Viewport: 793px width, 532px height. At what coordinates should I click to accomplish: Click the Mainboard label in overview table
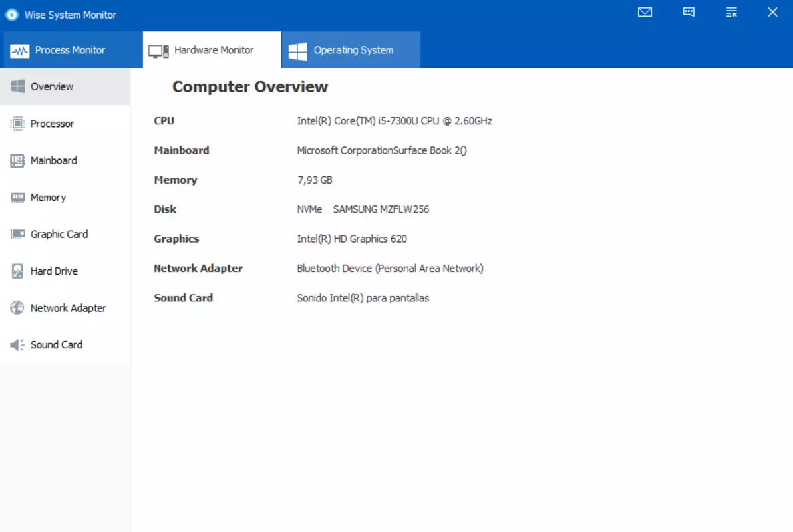point(182,150)
